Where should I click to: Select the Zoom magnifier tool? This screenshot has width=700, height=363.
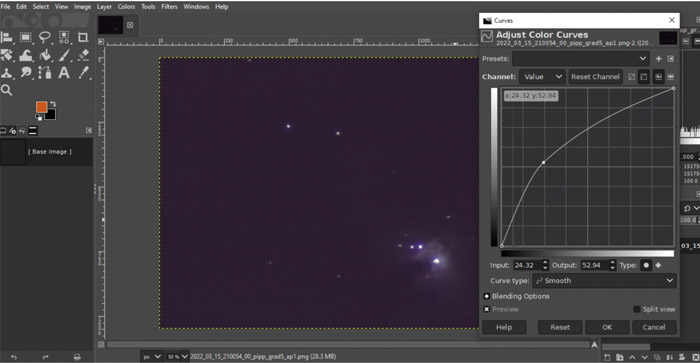[6, 90]
